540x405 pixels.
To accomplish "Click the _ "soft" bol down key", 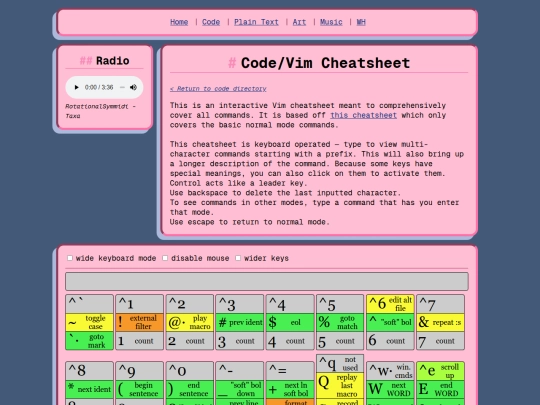I will click(x=240, y=389).
